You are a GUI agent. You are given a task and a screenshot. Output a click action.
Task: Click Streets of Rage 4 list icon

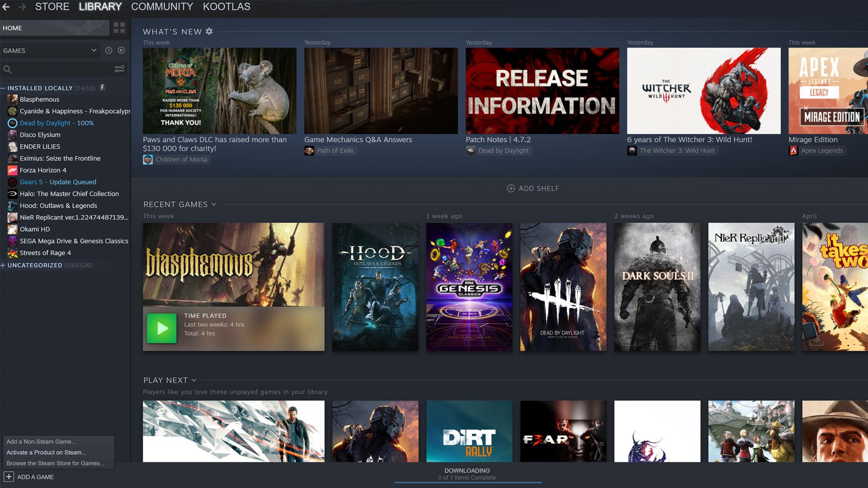tap(13, 253)
